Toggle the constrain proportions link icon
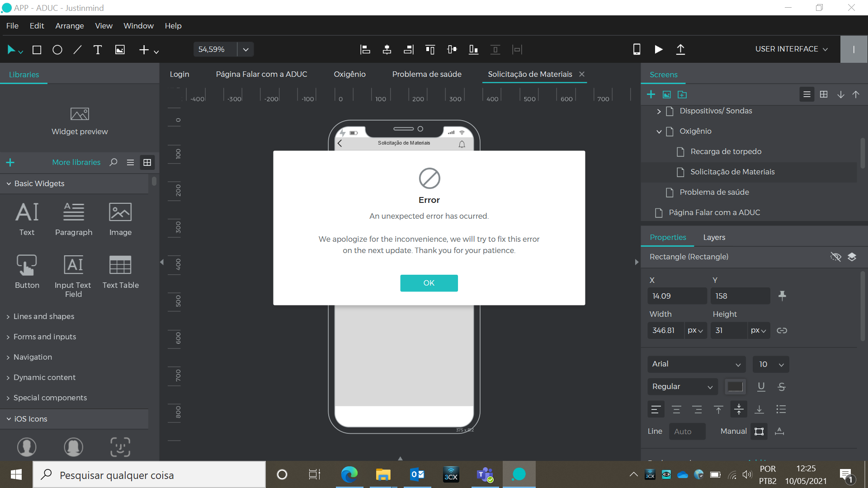Screen dimensions: 868x488 pos(782,331)
